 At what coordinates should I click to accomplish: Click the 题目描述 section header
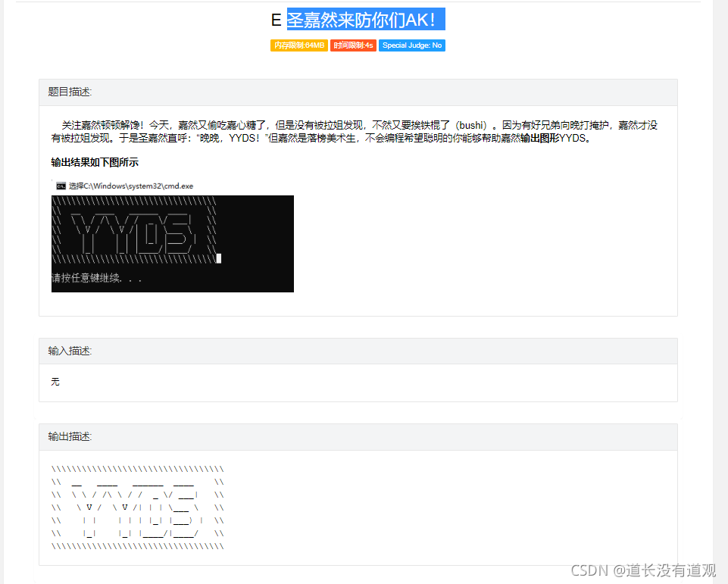click(x=358, y=92)
